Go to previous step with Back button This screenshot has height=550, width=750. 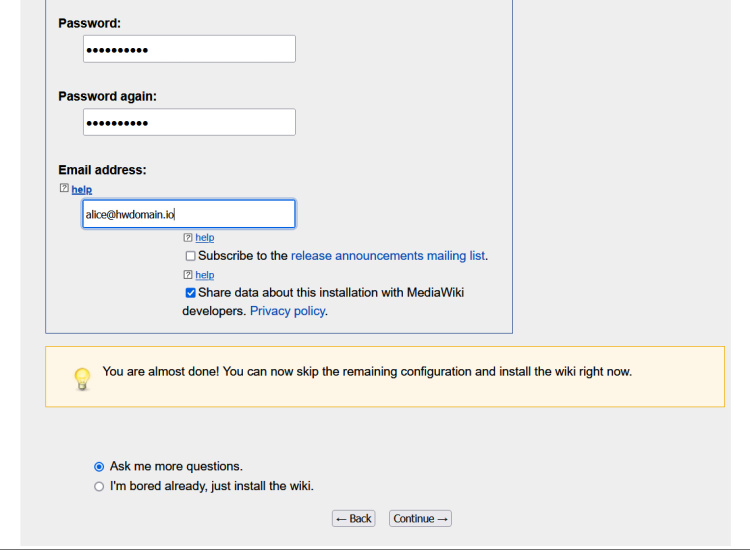(354, 519)
